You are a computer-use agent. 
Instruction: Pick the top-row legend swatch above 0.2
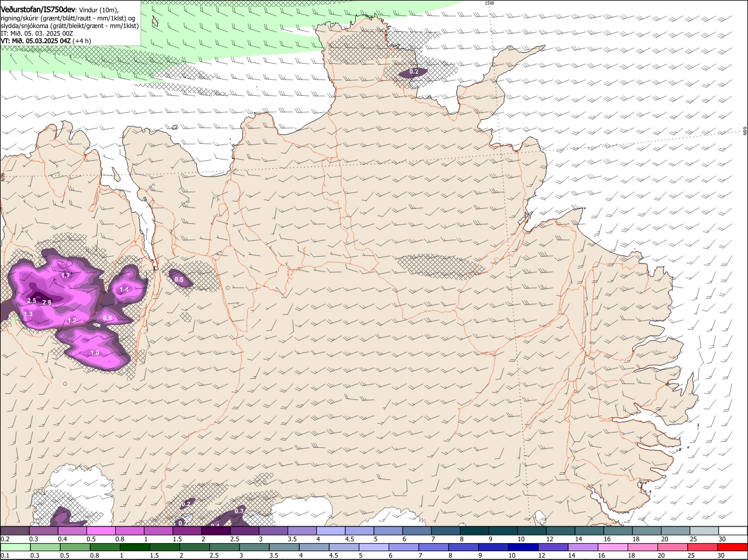click(x=15, y=530)
